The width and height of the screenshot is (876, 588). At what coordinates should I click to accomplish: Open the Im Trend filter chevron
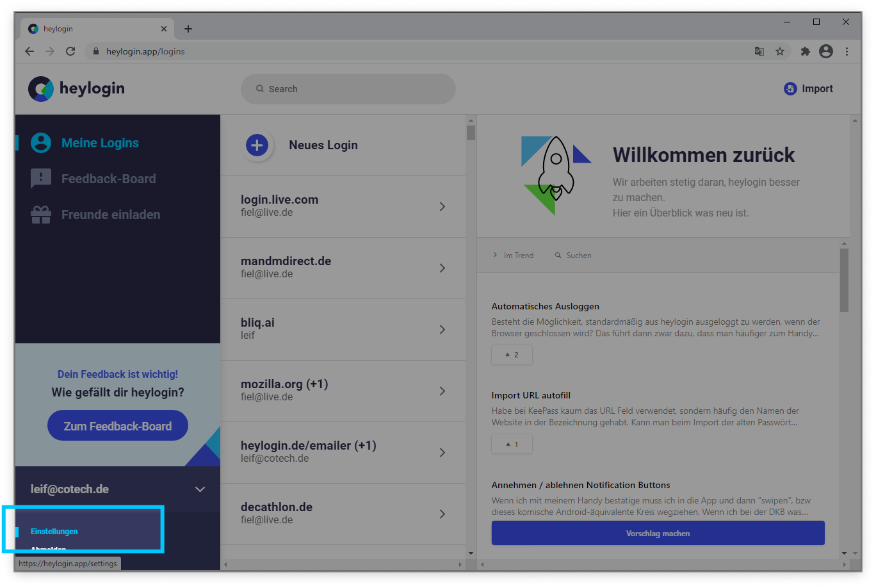pyautogui.click(x=495, y=255)
